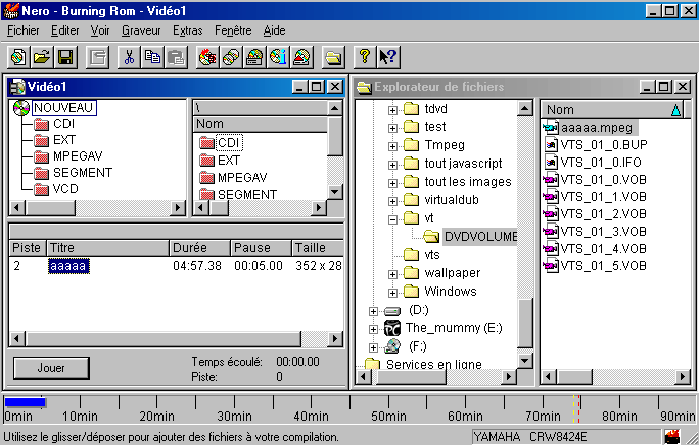Click the Write CD burn icon
Image resolution: width=700 pixels, height=446 pixels.
click(208, 57)
